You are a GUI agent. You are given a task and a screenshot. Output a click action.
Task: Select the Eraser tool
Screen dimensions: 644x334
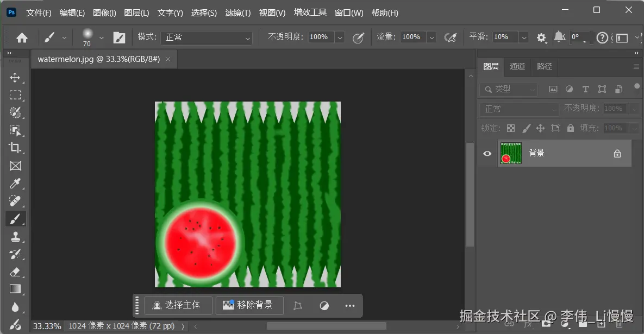15,272
